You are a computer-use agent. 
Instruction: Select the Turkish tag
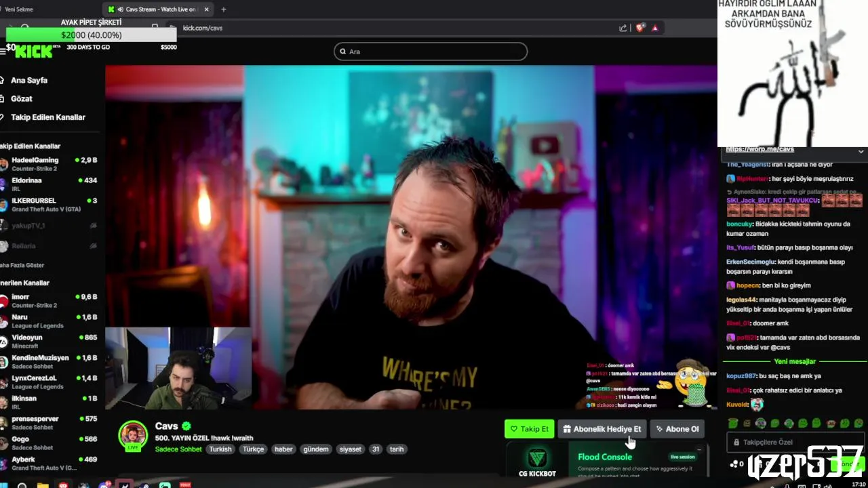pos(220,449)
